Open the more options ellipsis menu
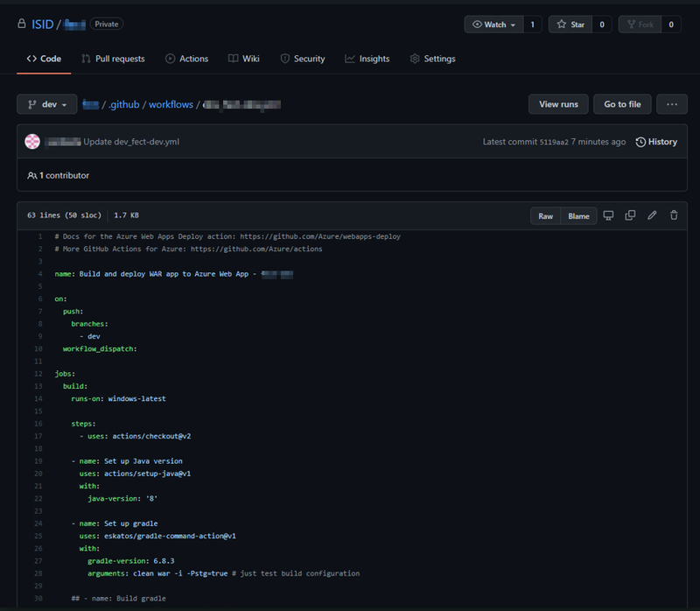 [672, 104]
